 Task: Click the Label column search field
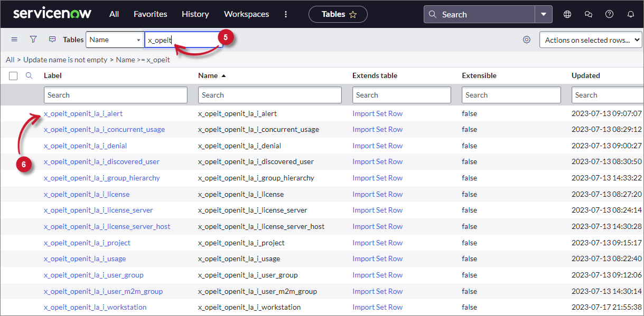(115, 95)
